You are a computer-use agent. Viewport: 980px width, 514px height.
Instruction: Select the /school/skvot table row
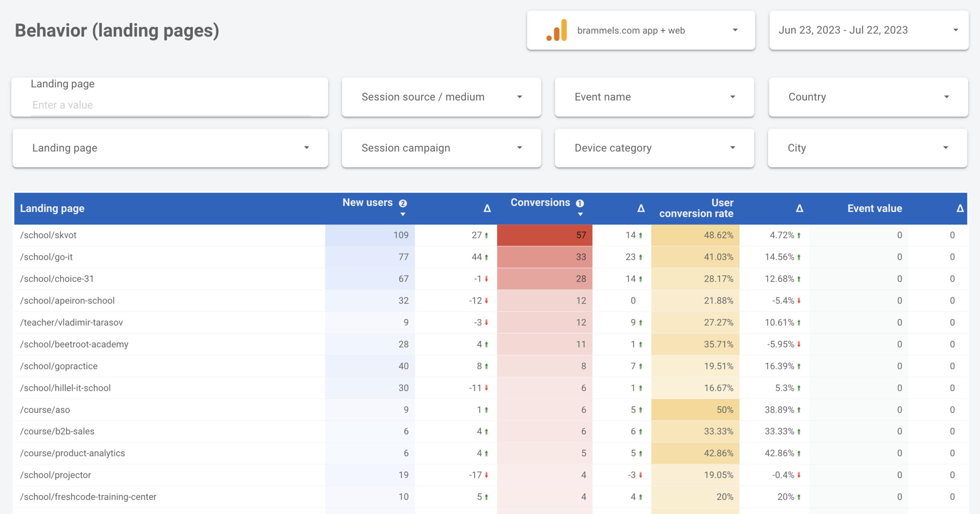[x=49, y=235]
